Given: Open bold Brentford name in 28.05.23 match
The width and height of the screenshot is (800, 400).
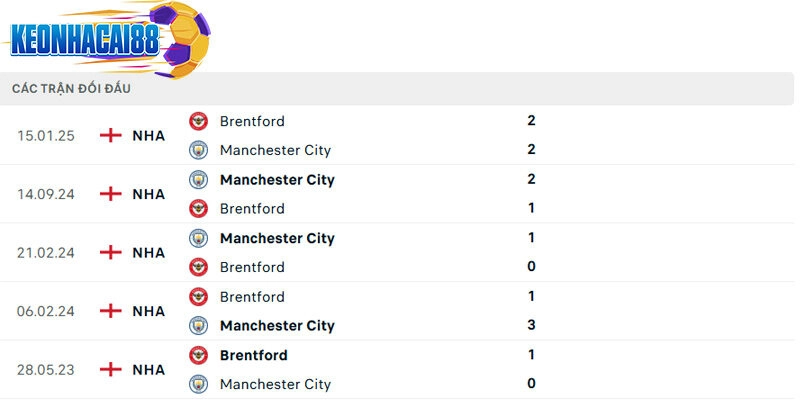Looking at the screenshot, I should 253,355.
